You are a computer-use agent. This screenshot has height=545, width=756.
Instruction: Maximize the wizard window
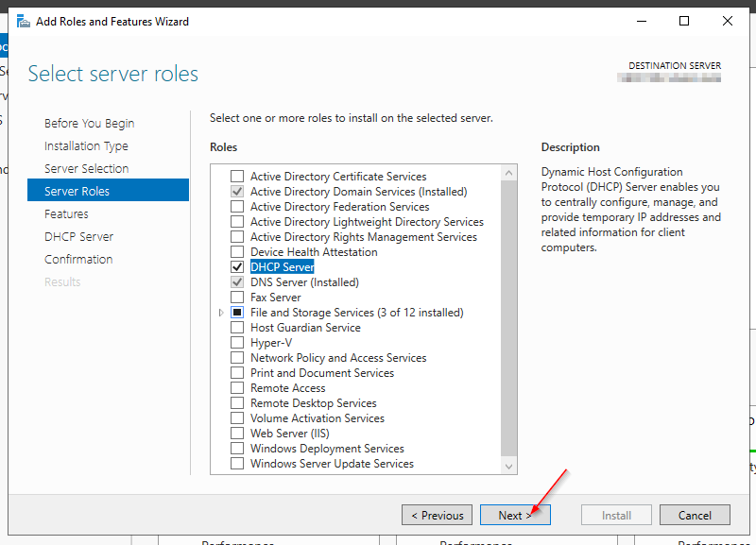click(683, 21)
